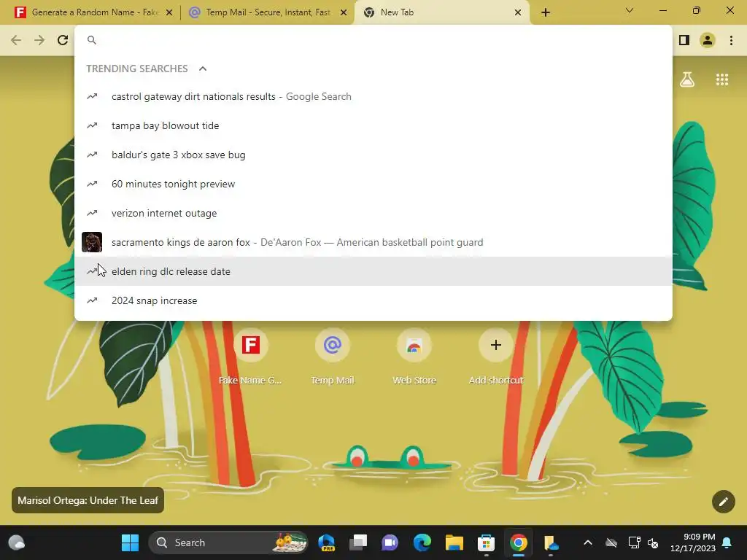The image size is (747, 560).
Task: Close the 'Temp Mail' tab
Action: pyautogui.click(x=344, y=12)
